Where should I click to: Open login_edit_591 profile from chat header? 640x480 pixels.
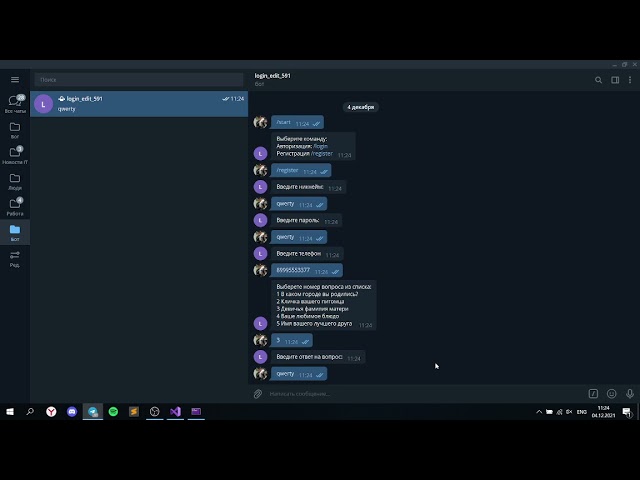[x=273, y=79]
